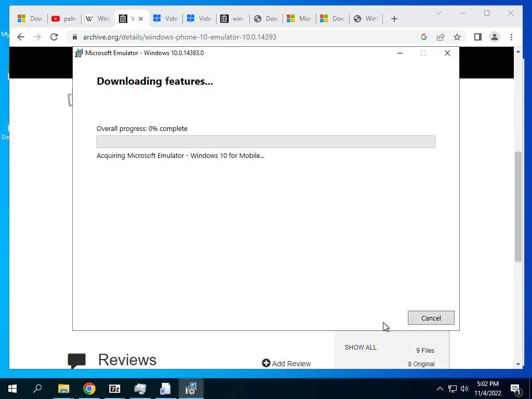This screenshot has height=399, width=532.
Task: Click Add Review link
Action: coord(291,364)
